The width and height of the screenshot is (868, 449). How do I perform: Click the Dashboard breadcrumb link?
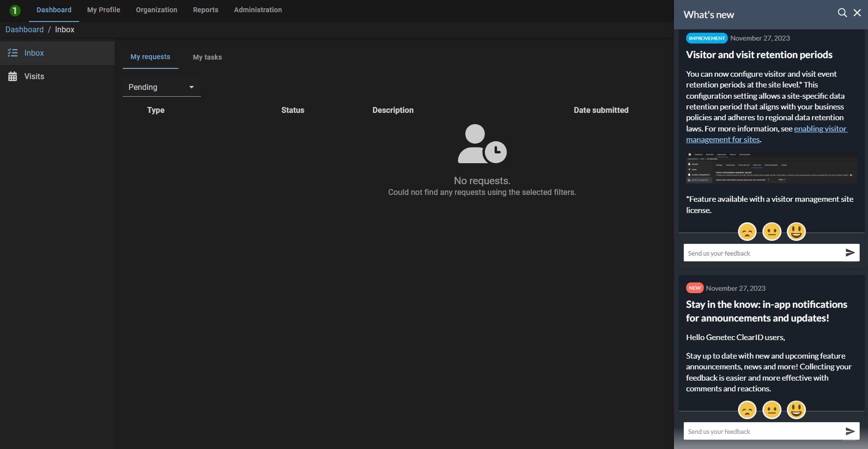pos(24,29)
